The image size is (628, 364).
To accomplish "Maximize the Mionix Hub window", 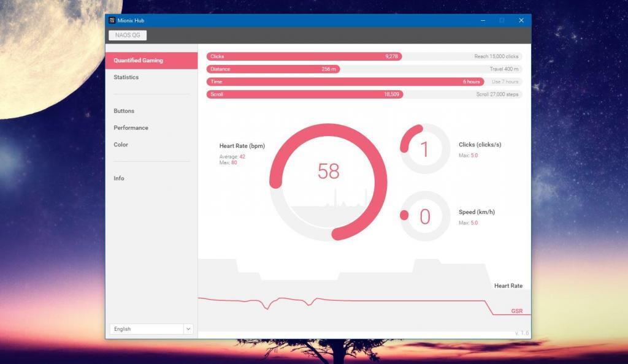I will tap(502, 20).
